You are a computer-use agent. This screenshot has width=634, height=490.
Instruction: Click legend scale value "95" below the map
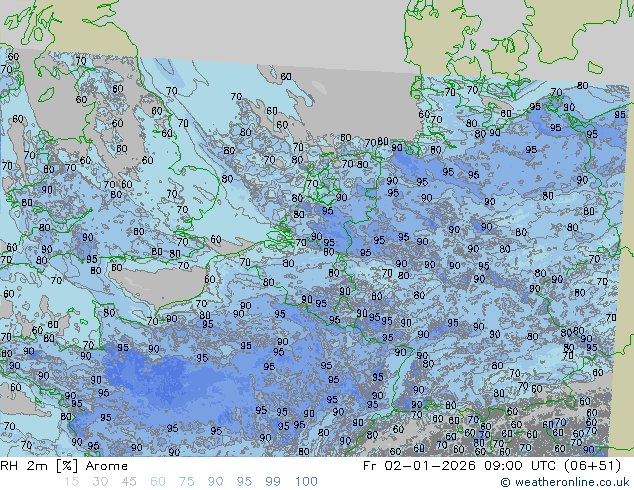[244, 482]
